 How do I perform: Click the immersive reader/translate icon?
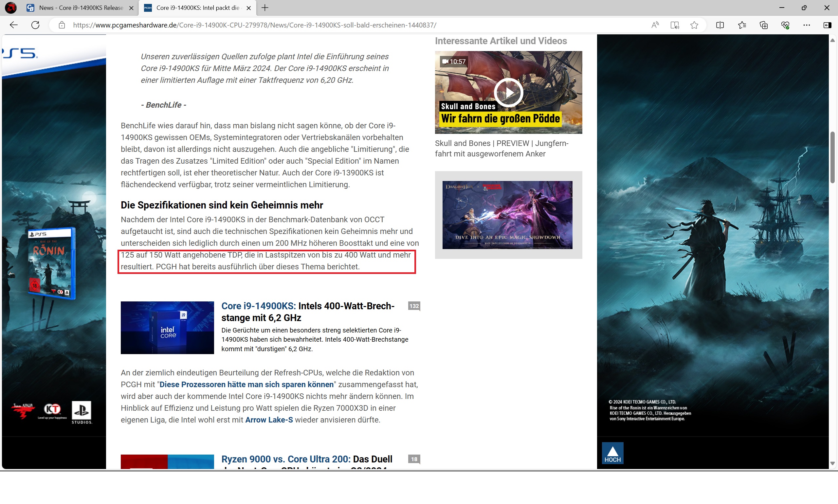pyautogui.click(x=675, y=25)
